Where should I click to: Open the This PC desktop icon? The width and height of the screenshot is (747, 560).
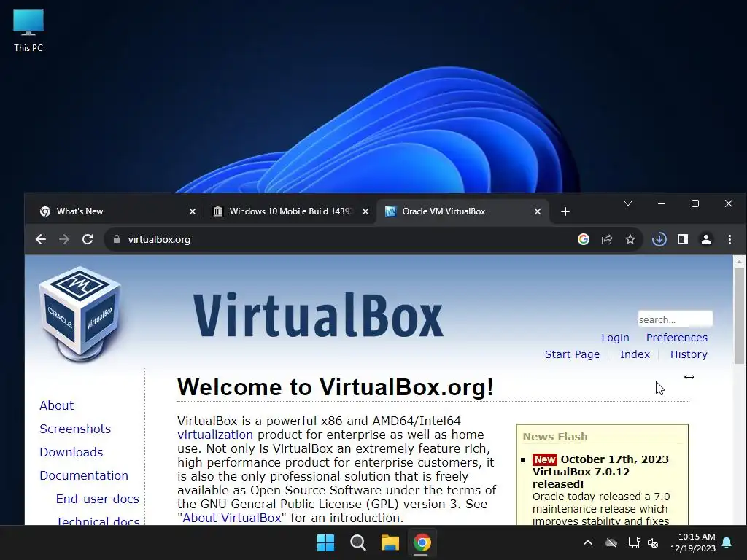[28, 31]
